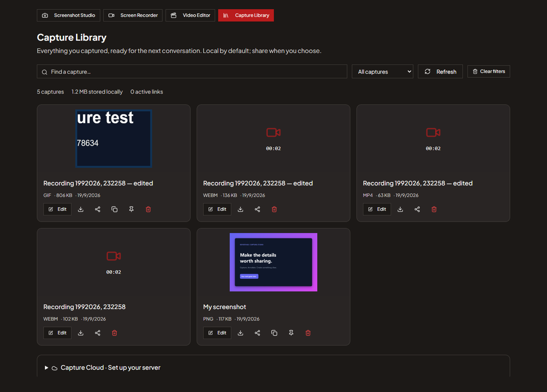Share the 102 KB WEBM recording
The image size is (547, 392).
coord(98,333)
